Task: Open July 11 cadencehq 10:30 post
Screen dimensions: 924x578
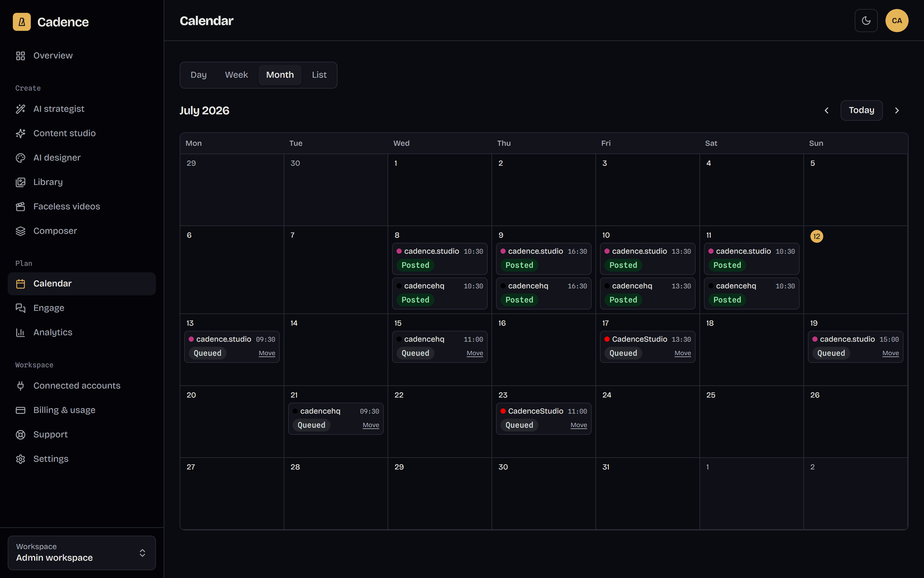Action: [x=751, y=293]
